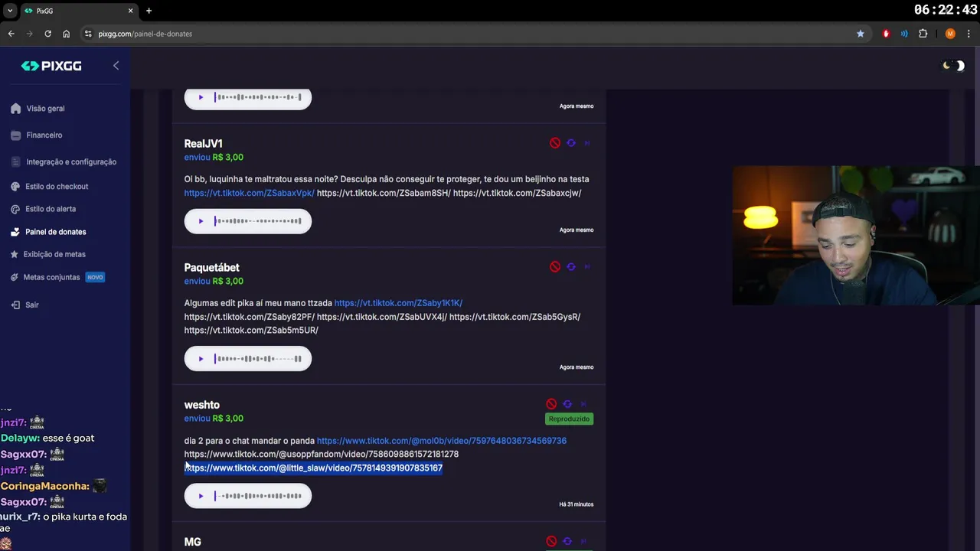This screenshot has width=980, height=551.
Task: Click the pixgg.com address bar
Action: (467, 34)
